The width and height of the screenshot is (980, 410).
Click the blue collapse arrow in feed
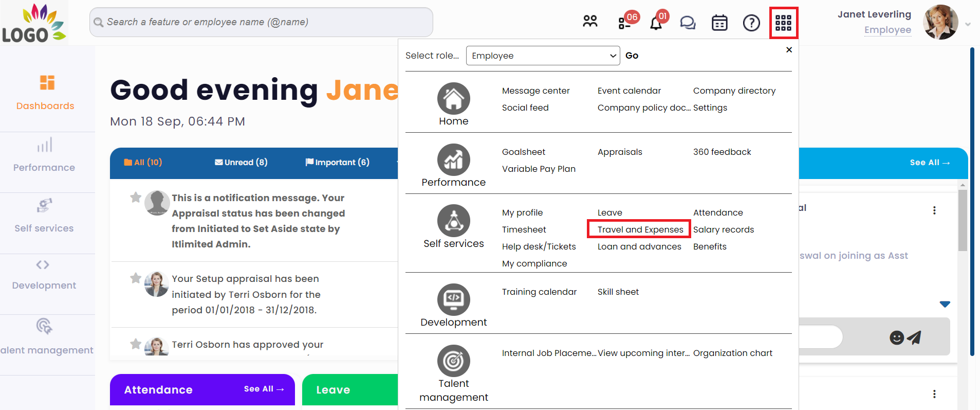[x=945, y=304]
